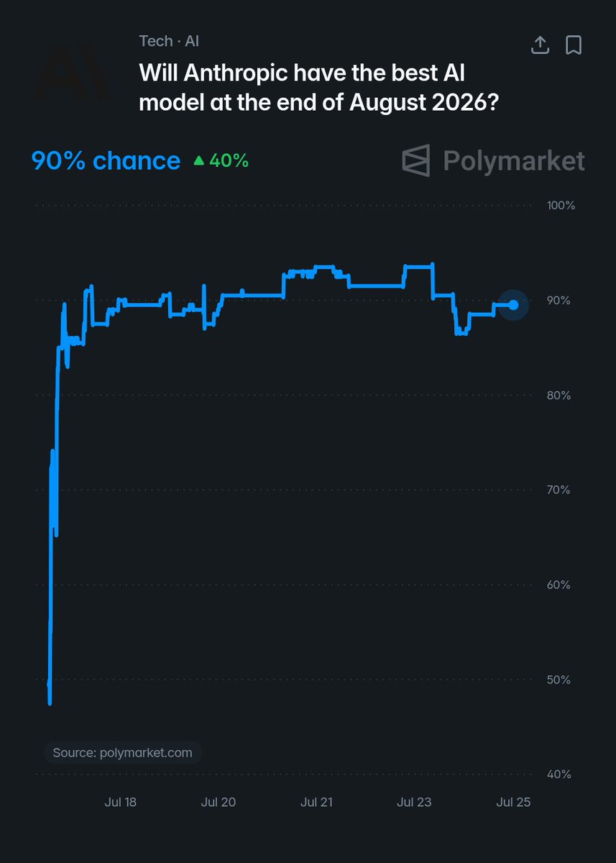Click the Polymarket wordmark text
The image size is (616, 863).
[x=514, y=160]
